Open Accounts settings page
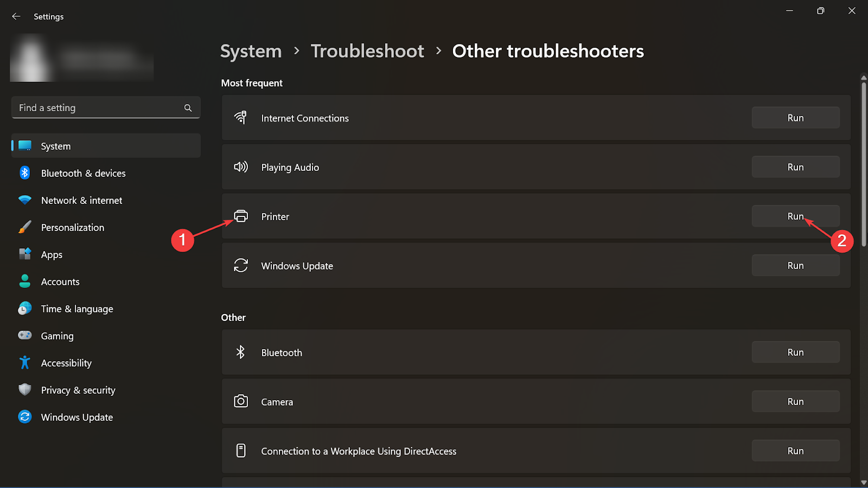This screenshot has width=868, height=488. click(106, 281)
